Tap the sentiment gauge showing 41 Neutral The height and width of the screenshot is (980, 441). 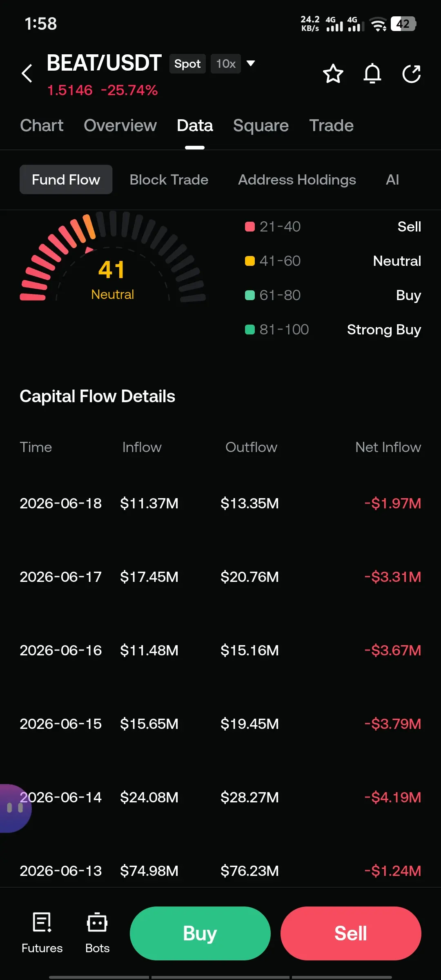tap(113, 257)
